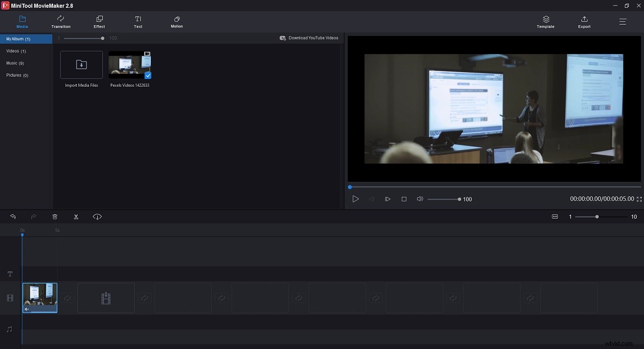644x349 pixels.
Task: Mute the preview player volume
Action: tap(420, 199)
